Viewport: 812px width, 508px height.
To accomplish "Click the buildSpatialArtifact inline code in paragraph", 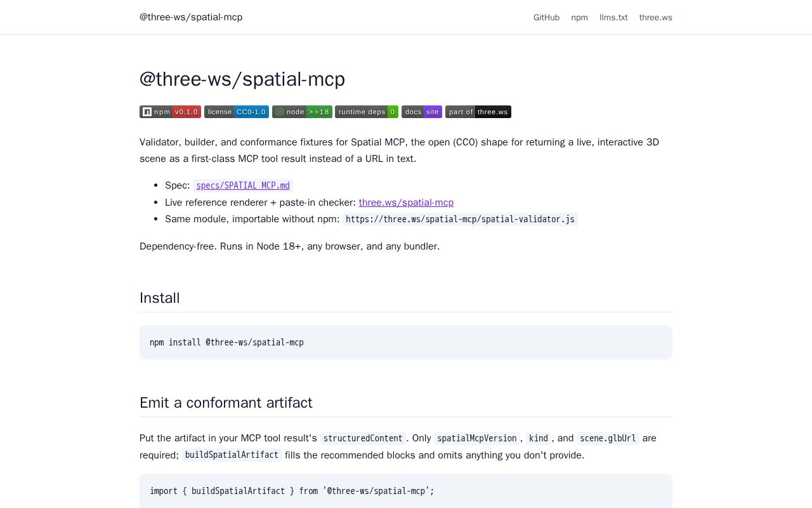I will tap(232, 455).
